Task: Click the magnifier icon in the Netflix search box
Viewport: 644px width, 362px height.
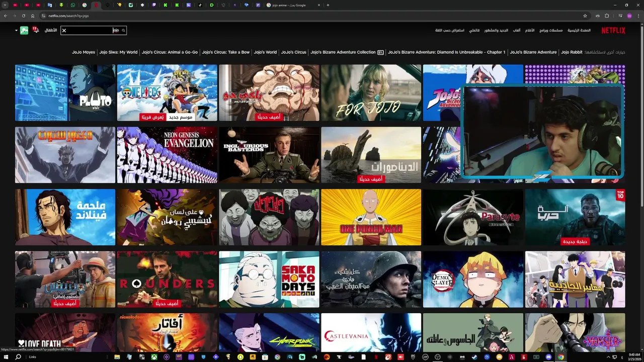Action: click(123, 30)
